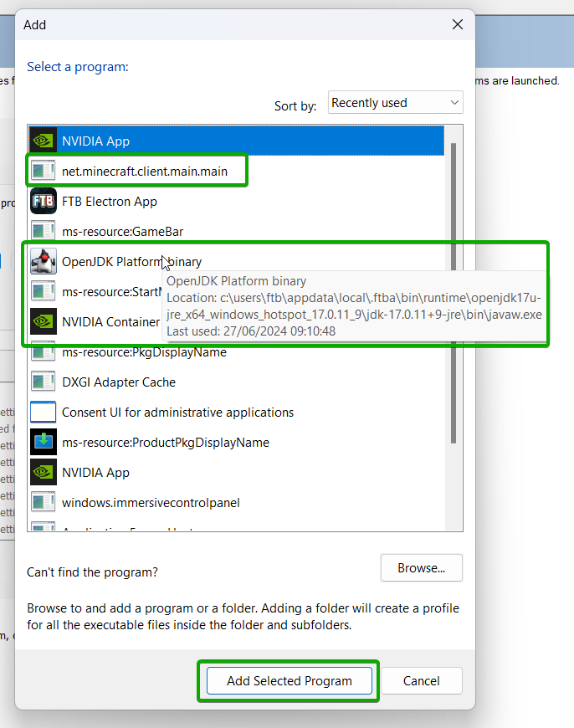The height and width of the screenshot is (728, 574).
Task: Click the FTB Electron App icon
Action: [x=43, y=202]
